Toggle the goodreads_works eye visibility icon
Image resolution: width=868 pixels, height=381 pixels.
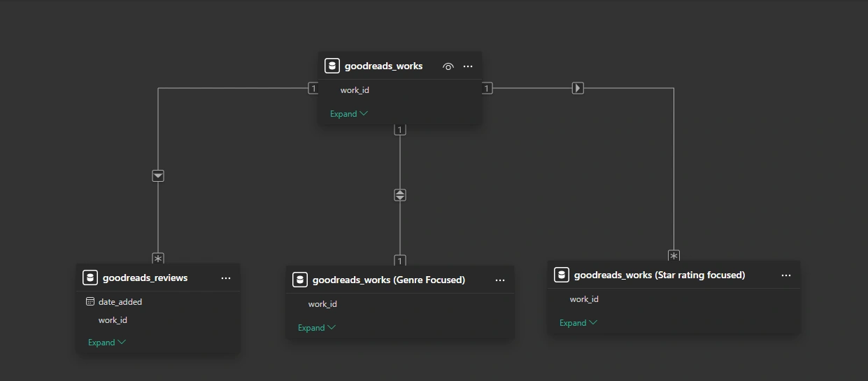[448, 66]
